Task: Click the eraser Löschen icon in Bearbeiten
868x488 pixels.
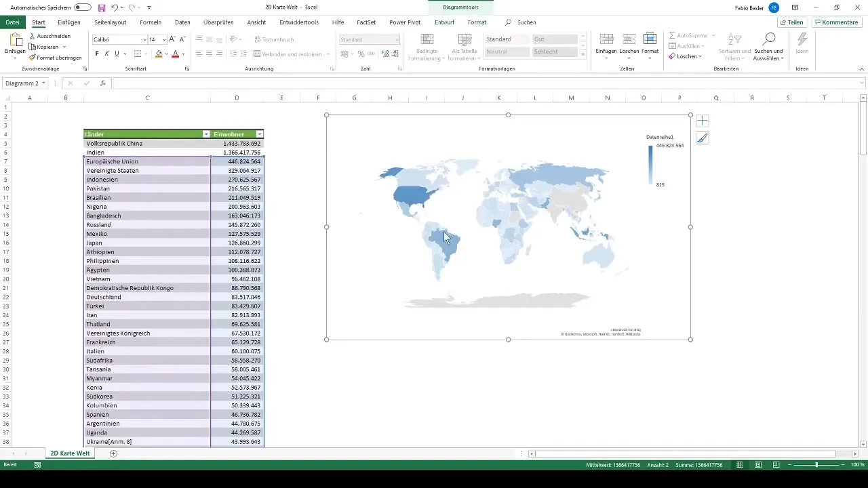Action: [672, 56]
